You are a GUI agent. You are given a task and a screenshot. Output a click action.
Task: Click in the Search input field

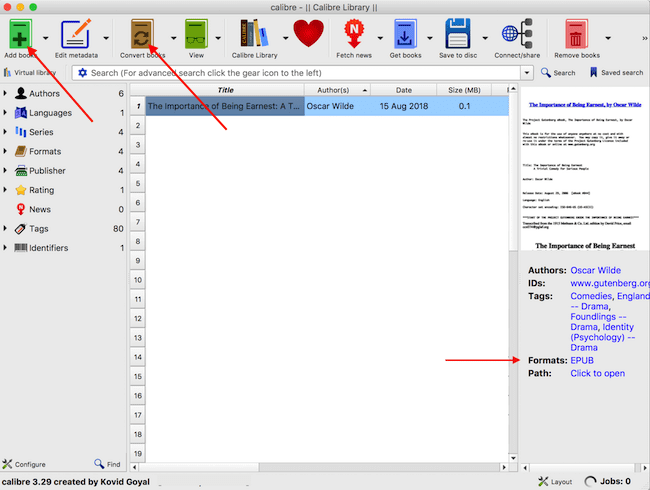(x=305, y=73)
